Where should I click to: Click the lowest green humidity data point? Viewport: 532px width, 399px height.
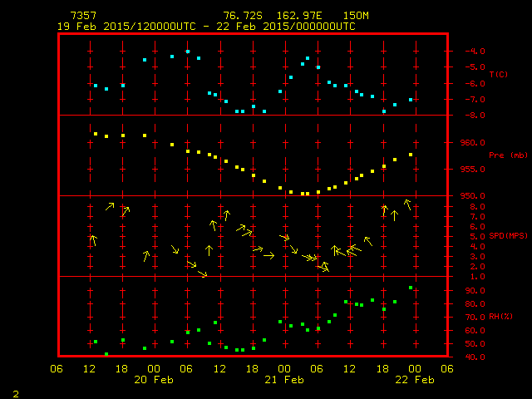[106, 354]
